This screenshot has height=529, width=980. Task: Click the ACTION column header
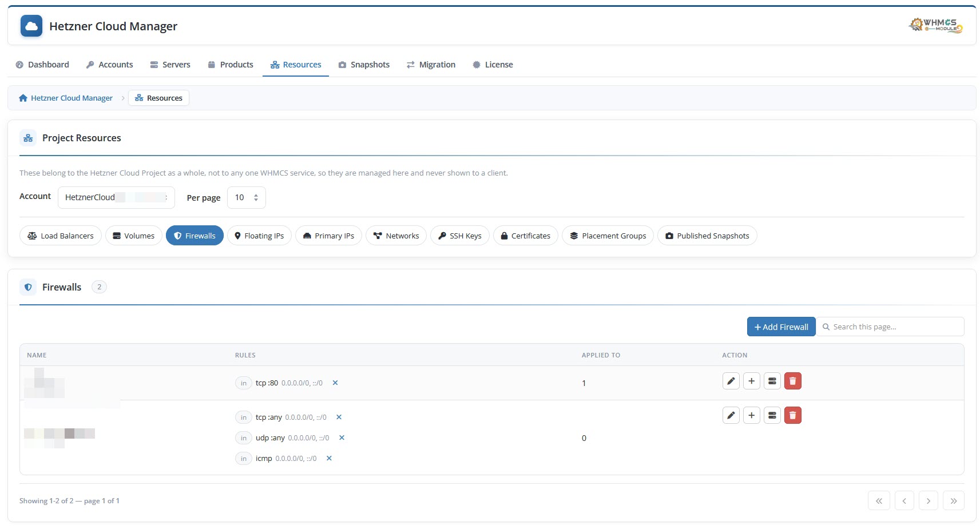click(735, 355)
